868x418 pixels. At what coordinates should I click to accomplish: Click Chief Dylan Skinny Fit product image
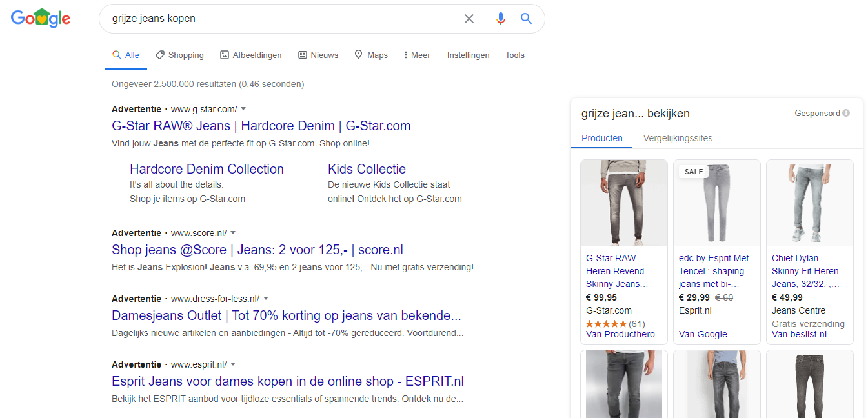[810, 203]
